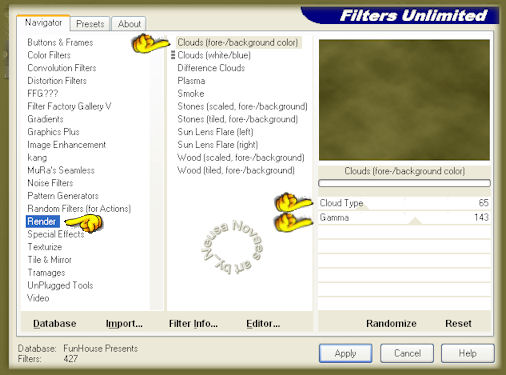Randomize the filter settings

(x=391, y=323)
